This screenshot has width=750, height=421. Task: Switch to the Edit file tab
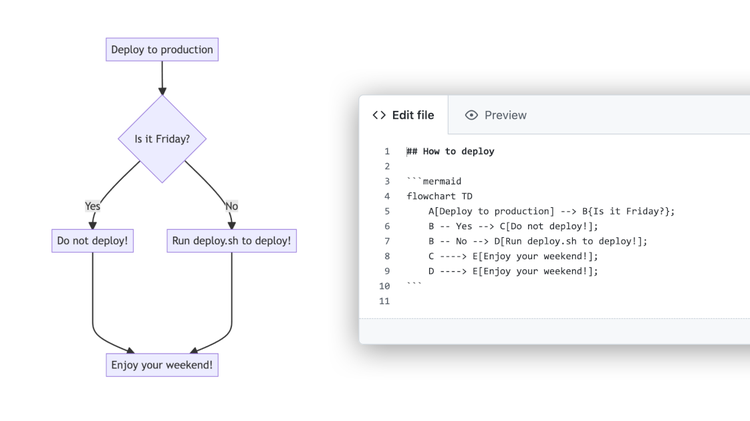[403, 115]
